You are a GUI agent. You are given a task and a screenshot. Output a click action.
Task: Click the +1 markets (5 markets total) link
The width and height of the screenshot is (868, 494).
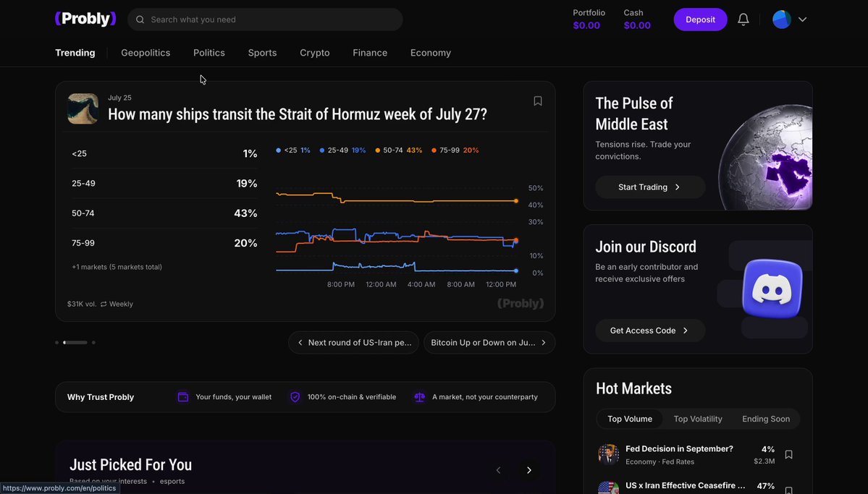pos(117,267)
